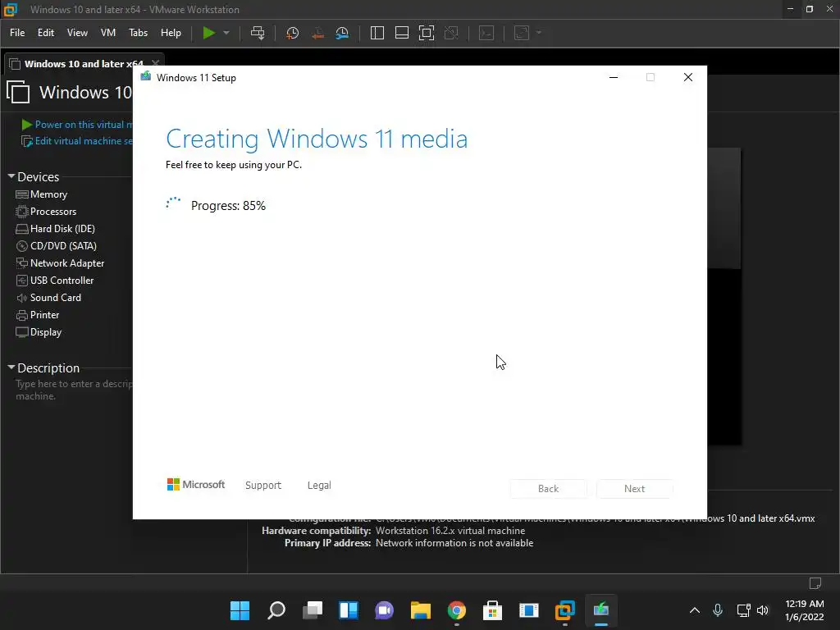Show hidden system tray icons
This screenshot has width=840, height=630.
[x=694, y=610]
